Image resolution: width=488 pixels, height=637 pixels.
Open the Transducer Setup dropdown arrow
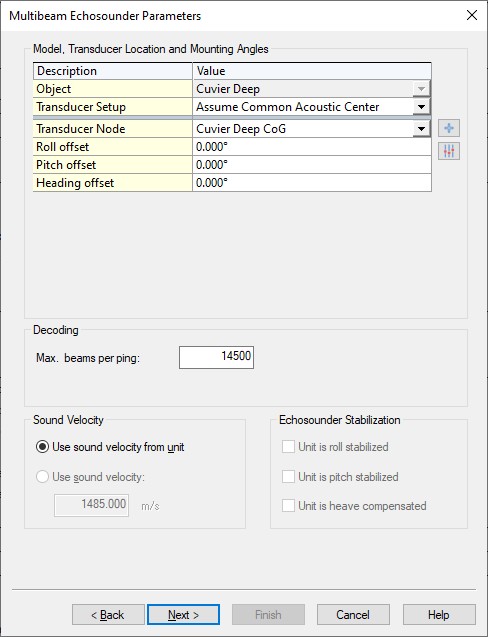(x=421, y=107)
